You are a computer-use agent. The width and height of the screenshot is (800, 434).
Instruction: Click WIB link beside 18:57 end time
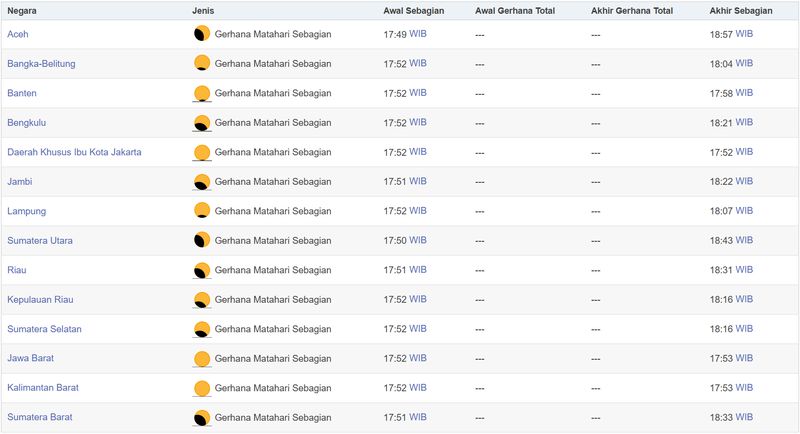point(744,34)
